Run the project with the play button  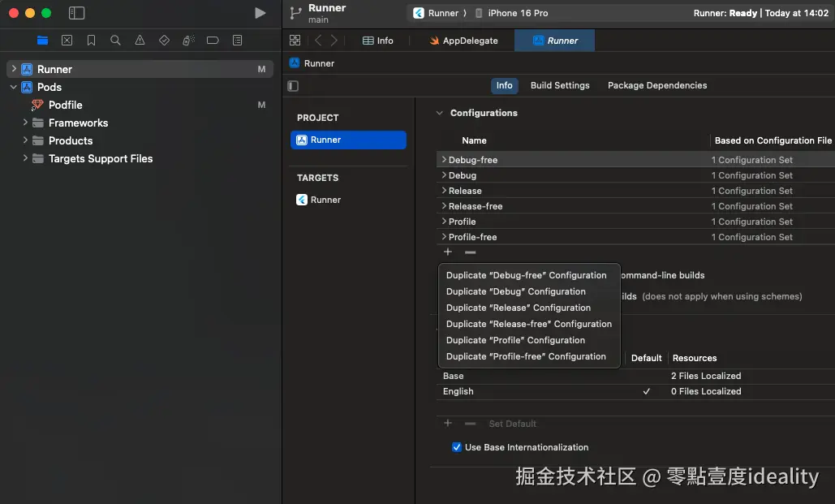click(260, 13)
